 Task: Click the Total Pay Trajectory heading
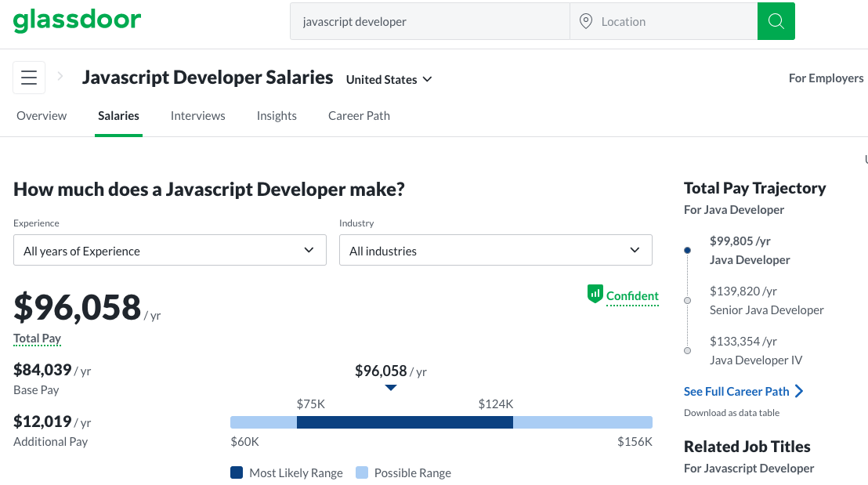tap(754, 188)
